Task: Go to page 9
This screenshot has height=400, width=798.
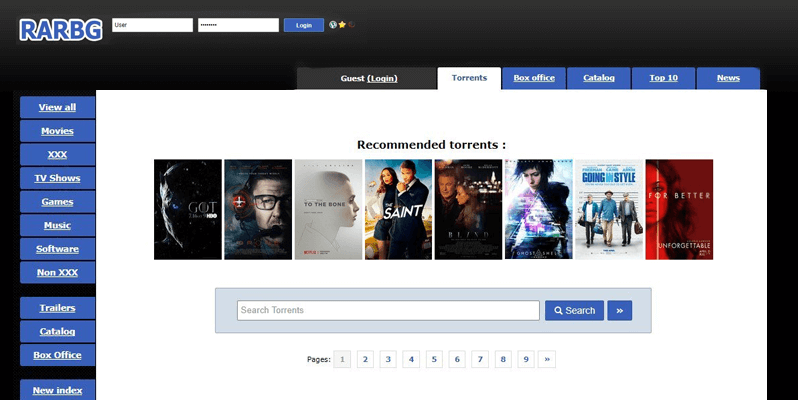Action: 526,359
